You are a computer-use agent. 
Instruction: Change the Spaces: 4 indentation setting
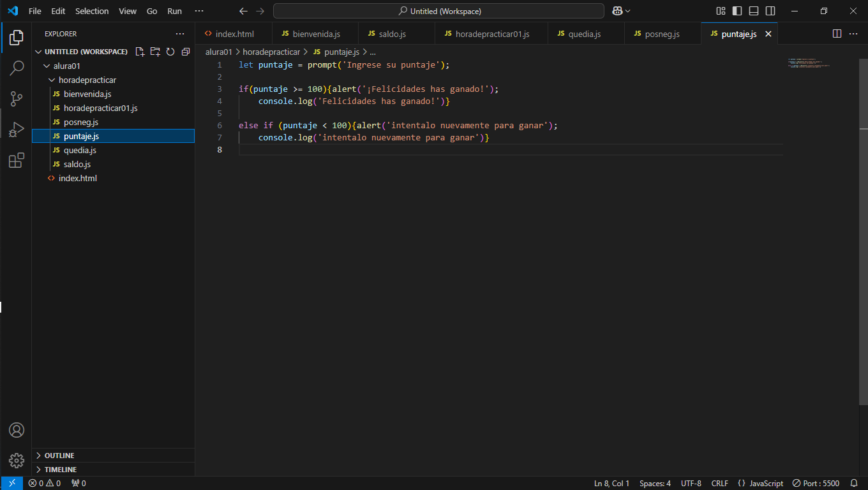tap(655, 483)
